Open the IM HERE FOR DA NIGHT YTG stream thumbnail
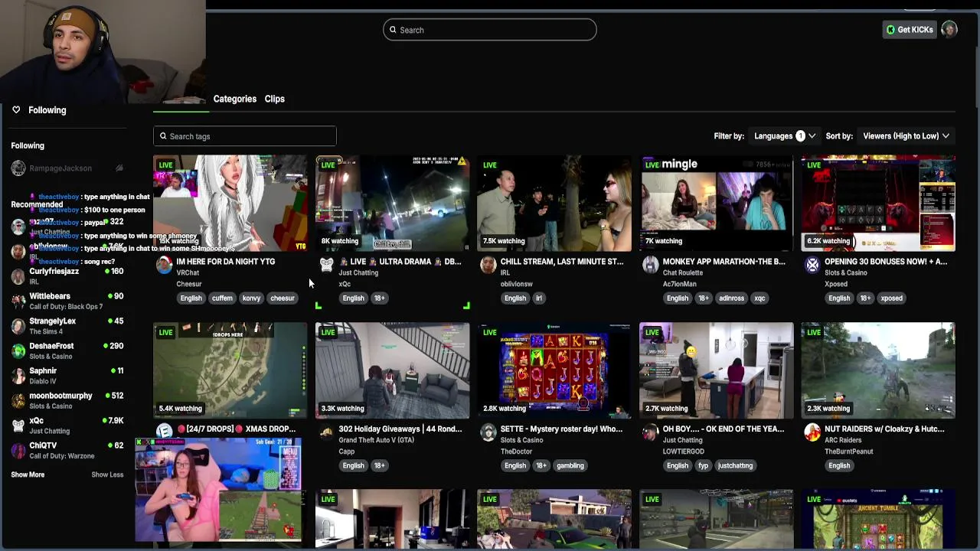This screenshot has height=551, width=980. tap(230, 204)
